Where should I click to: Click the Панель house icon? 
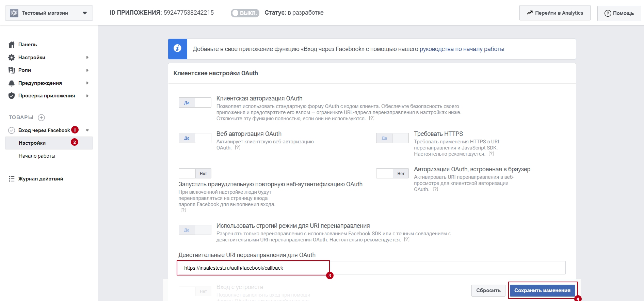(x=12, y=45)
